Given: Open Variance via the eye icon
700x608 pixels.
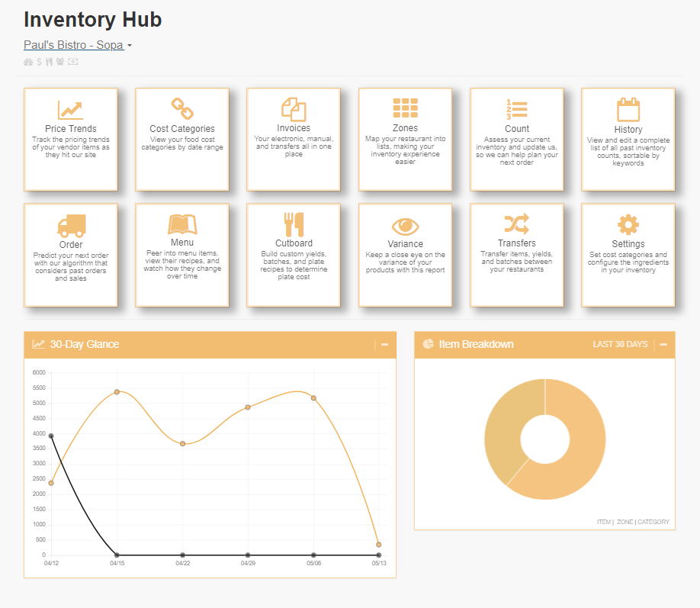Looking at the screenshot, I should click(x=406, y=225).
